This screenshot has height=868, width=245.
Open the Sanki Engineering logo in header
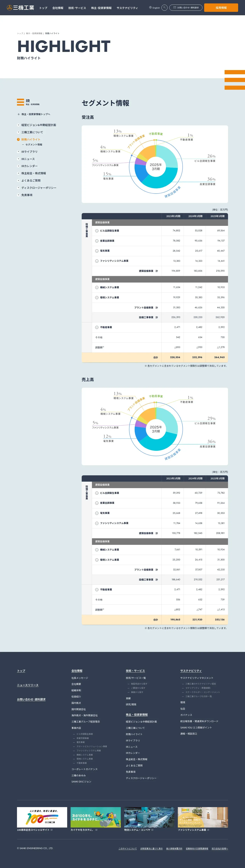[21, 7]
